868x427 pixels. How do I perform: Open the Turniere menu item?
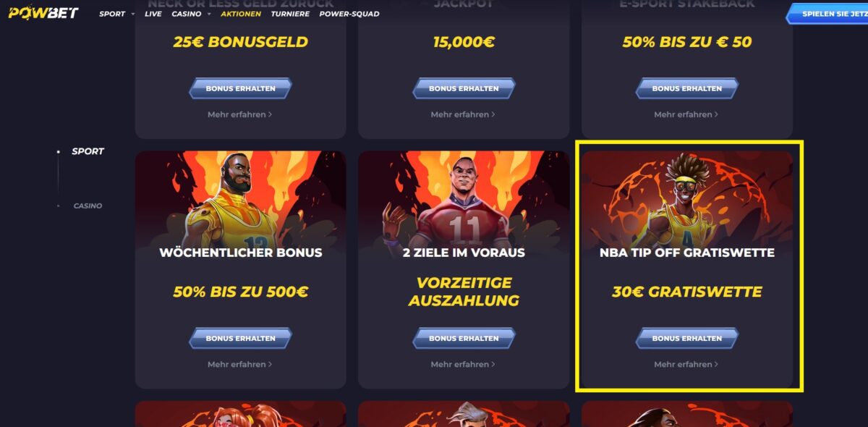[x=290, y=14]
